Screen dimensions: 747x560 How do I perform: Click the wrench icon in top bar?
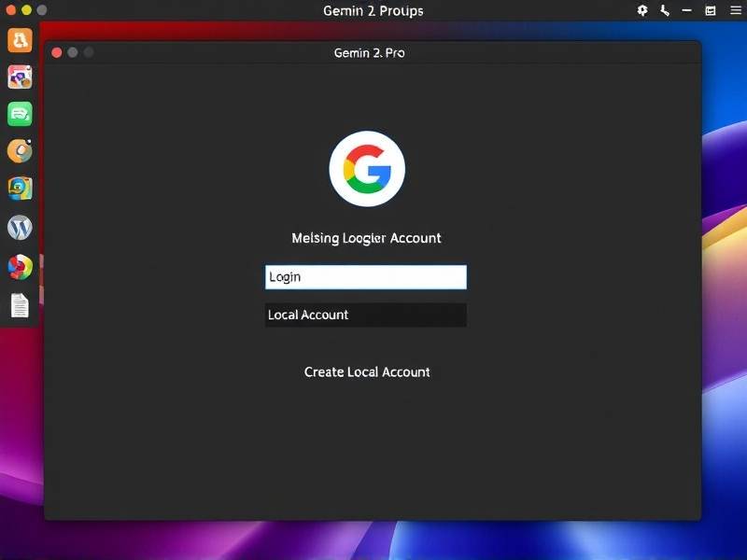click(665, 10)
